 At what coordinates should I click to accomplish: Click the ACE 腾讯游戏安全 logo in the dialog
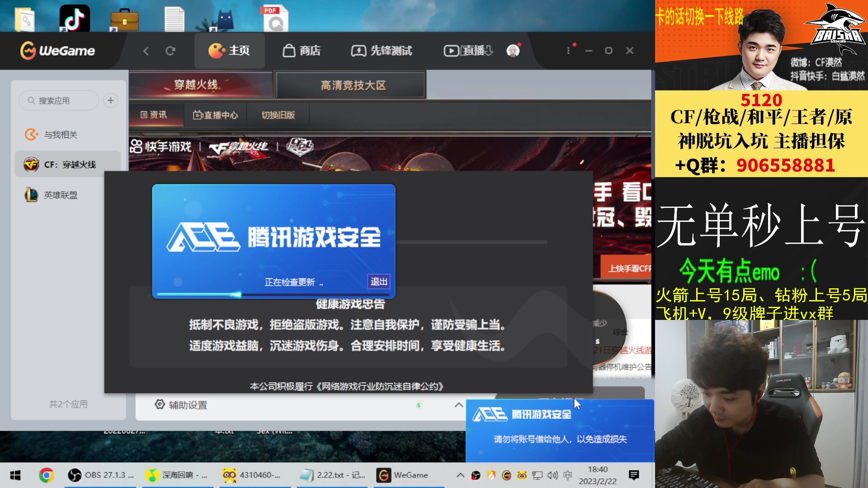coord(274,237)
